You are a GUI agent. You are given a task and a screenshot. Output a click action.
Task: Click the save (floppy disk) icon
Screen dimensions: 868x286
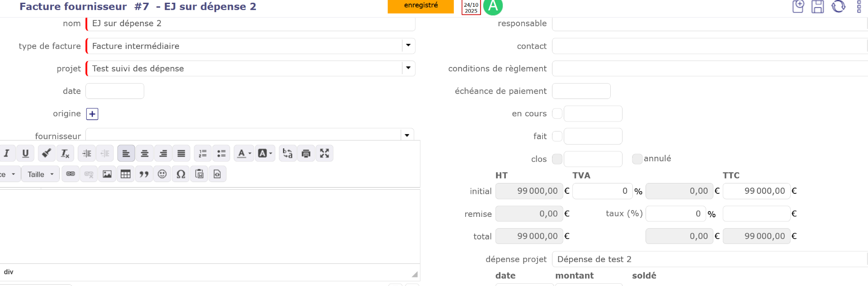point(817,7)
